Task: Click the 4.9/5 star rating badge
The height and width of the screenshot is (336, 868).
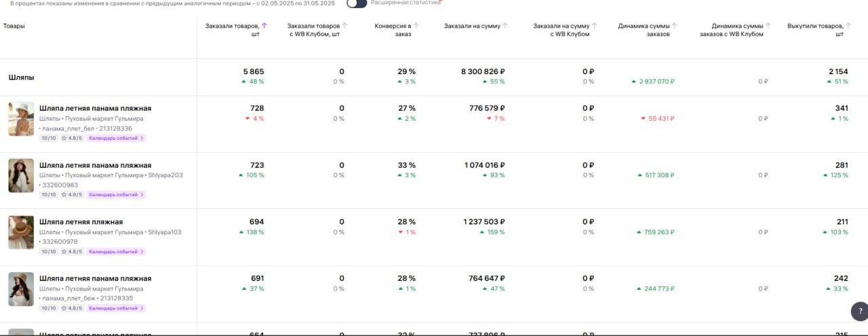Action: pos(72,195)
